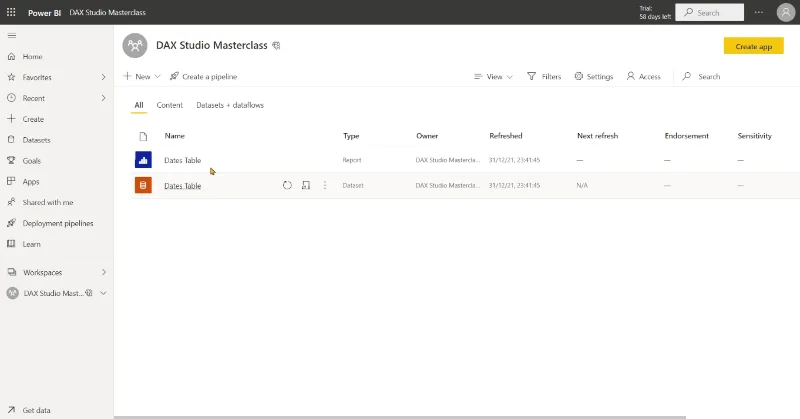Open the Dates Table report link
800x419 pixels.
pos(183,160)
